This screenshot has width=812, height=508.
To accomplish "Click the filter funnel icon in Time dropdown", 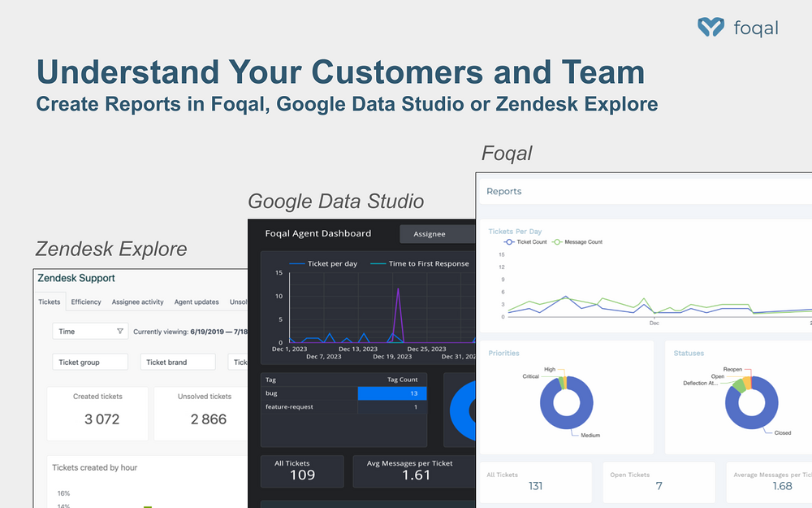I will coord(120,332).
